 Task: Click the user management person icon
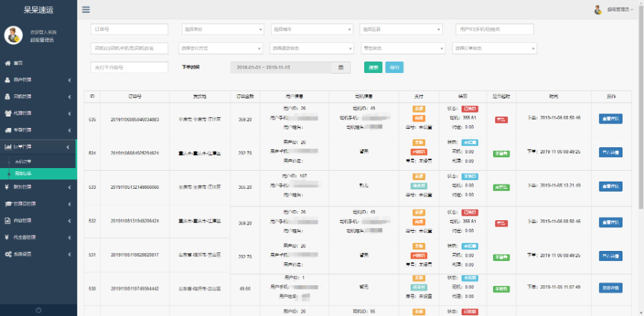point(7,79)
